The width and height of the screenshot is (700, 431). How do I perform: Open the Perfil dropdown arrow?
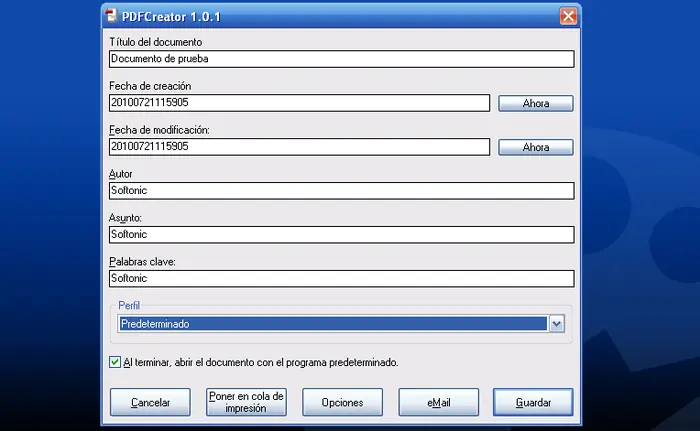point(557,324)
